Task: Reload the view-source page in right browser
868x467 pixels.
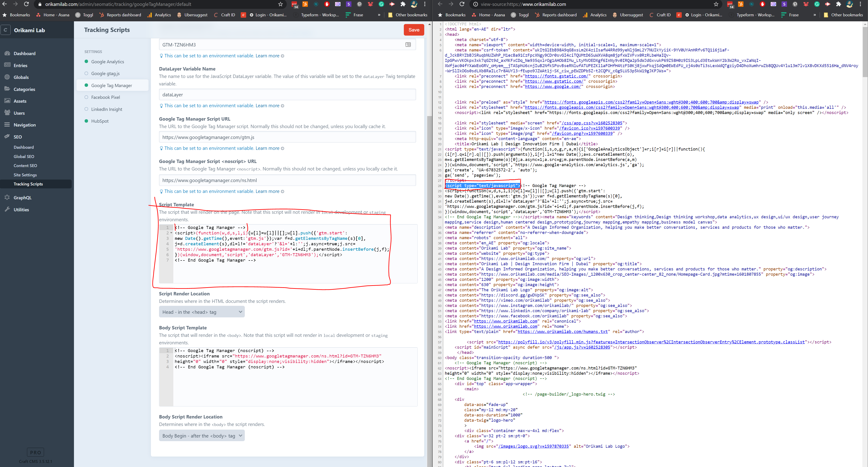Action: point(462,4)
